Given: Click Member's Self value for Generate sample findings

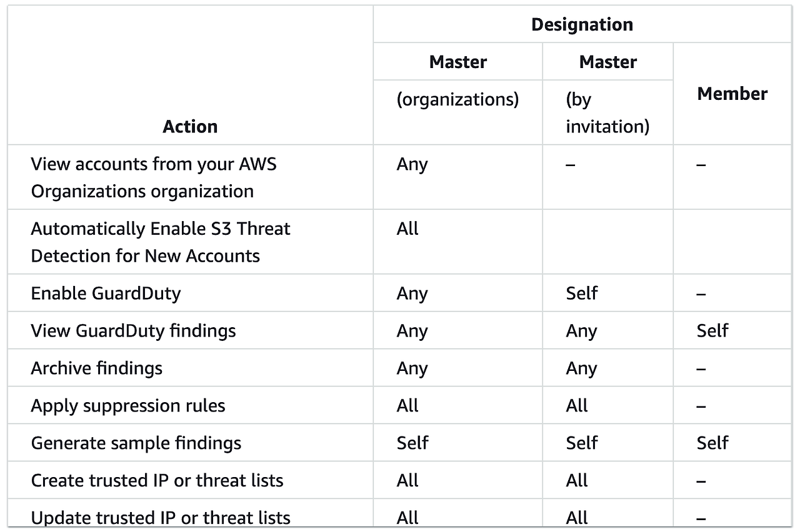Looking at the screenshot, I should coord(712,443).
